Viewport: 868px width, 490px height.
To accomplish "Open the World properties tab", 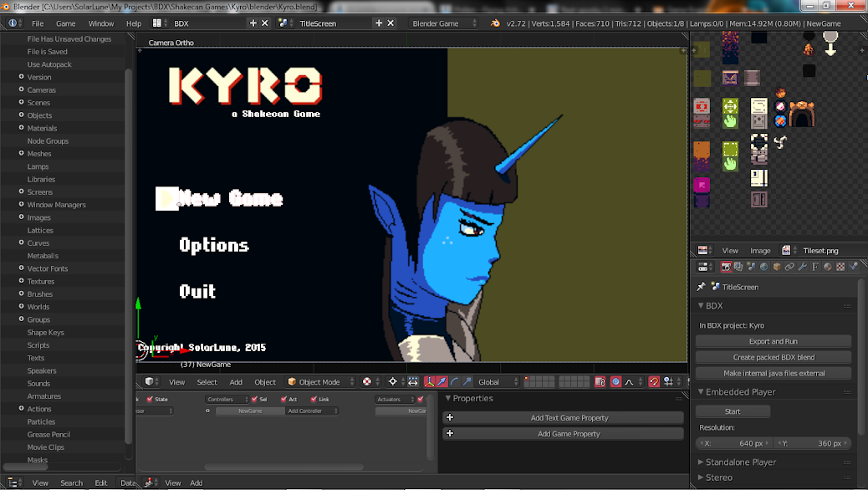I will 763,267.
